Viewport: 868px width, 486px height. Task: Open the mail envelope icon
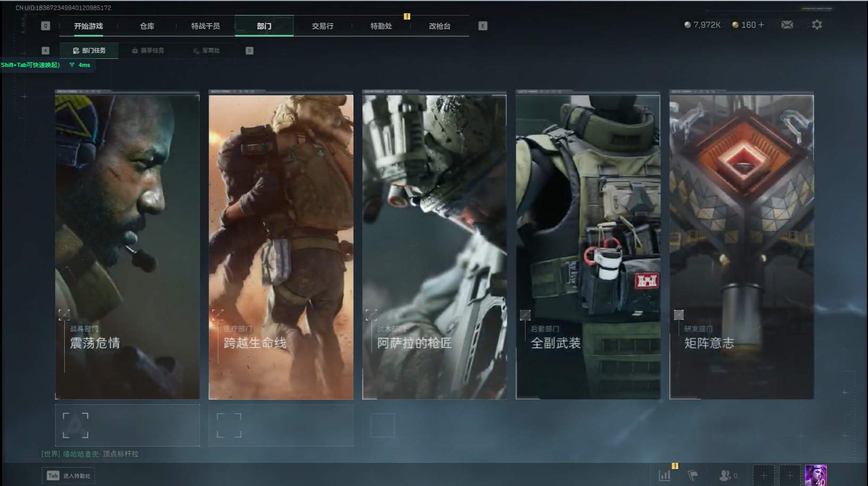(x=787, y=25)
